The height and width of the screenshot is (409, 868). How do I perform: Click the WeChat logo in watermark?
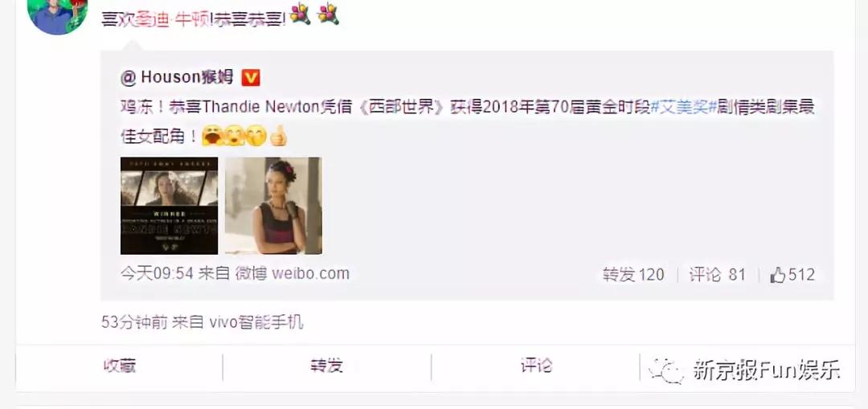[666, 370]
